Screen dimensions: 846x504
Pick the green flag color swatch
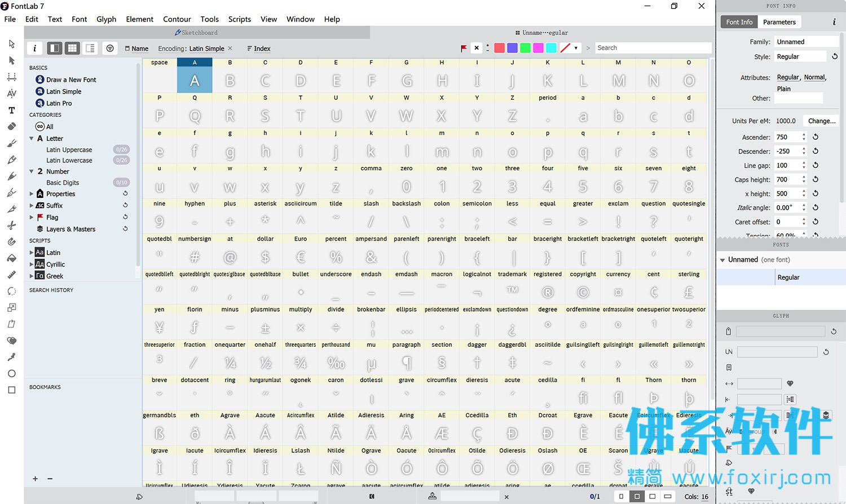point(525,48)
